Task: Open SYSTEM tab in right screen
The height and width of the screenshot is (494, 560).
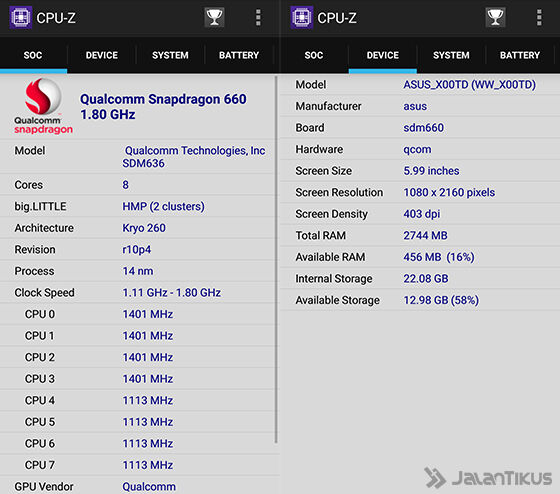Action: [x=451, y=55]
